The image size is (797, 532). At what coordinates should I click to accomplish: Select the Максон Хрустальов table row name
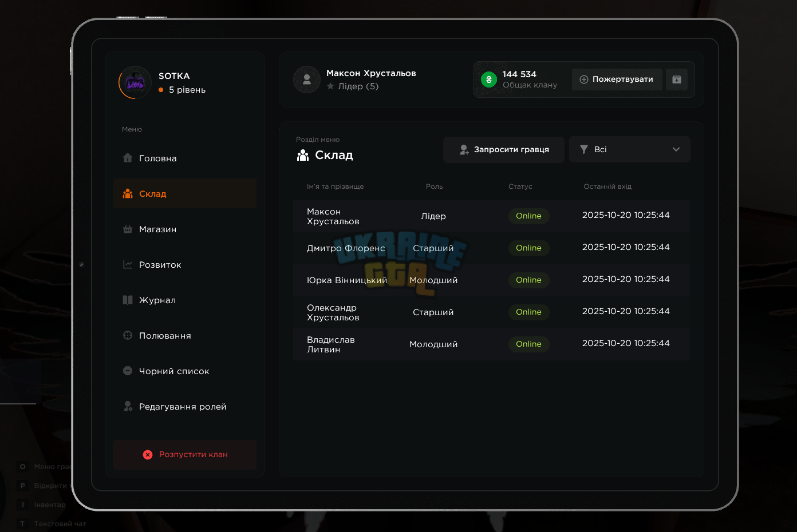(x=333, y=216)
